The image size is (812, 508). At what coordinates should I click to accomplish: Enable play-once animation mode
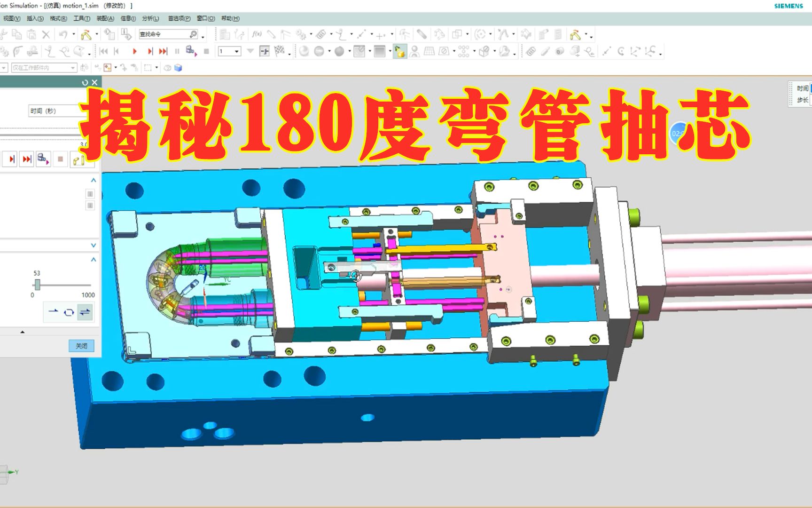pos(53,311)
